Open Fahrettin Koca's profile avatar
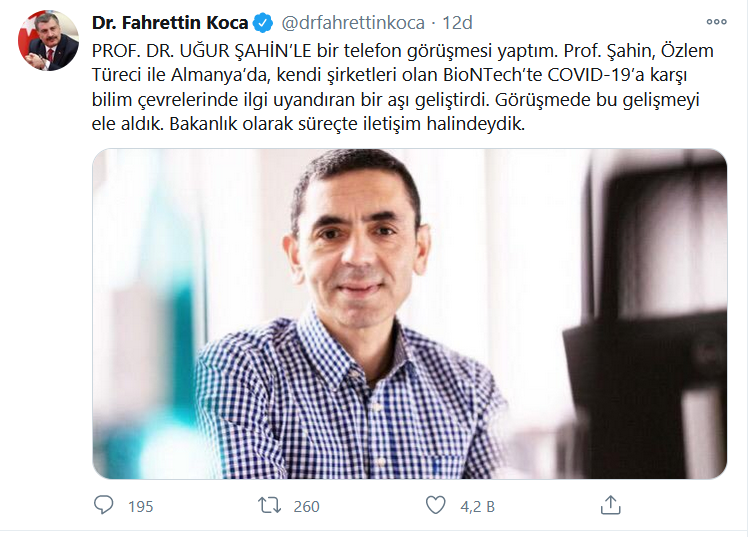The width and height of the screenshot is (748, 537). [48, 41]
